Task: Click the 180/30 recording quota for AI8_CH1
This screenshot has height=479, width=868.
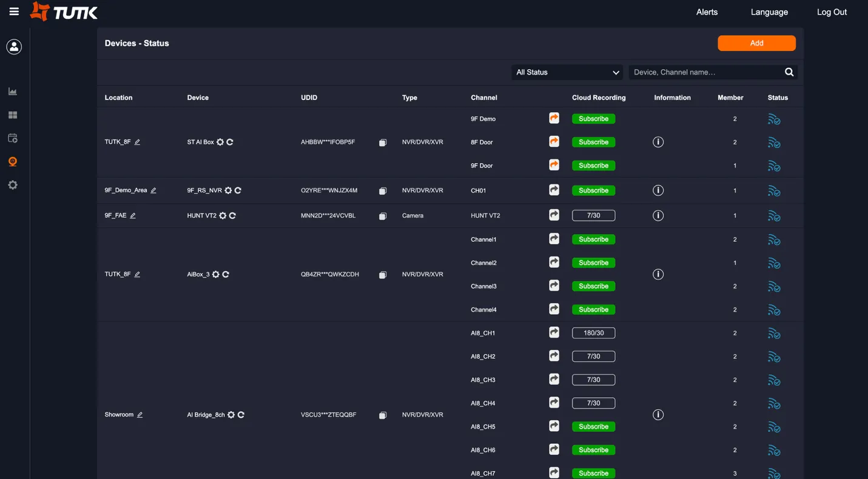Action: click(x=593, y=332)
